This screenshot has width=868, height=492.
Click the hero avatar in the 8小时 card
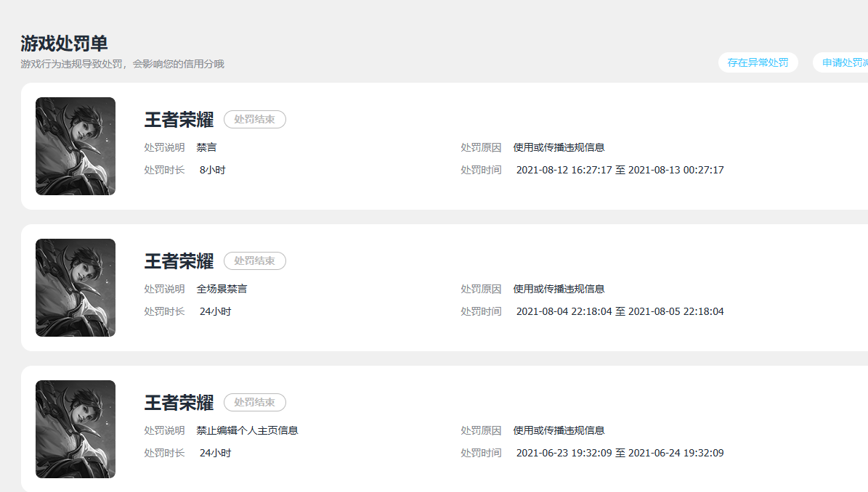pos(76,146)
